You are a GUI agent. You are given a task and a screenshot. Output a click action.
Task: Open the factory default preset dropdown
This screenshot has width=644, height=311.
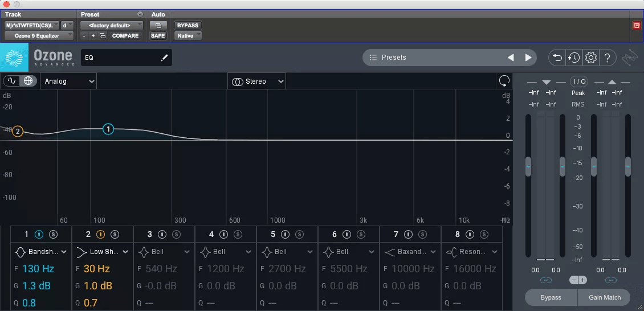pos(112,26)
